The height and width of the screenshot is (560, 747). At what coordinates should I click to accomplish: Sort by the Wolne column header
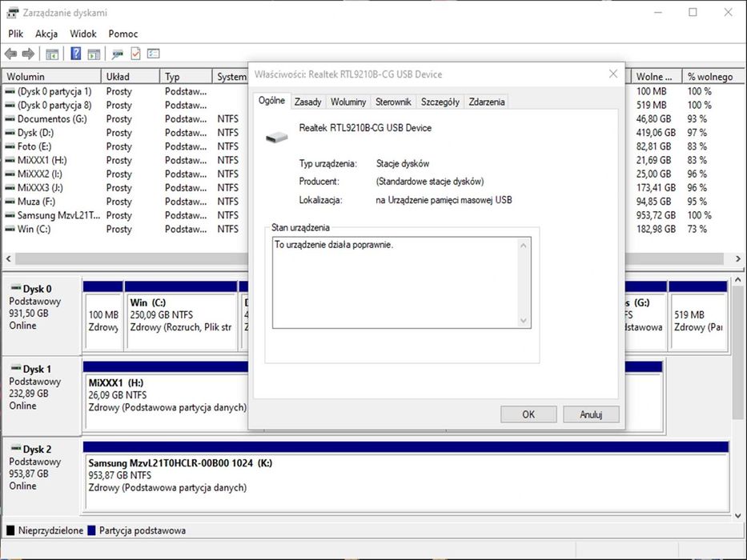[657, 77]
